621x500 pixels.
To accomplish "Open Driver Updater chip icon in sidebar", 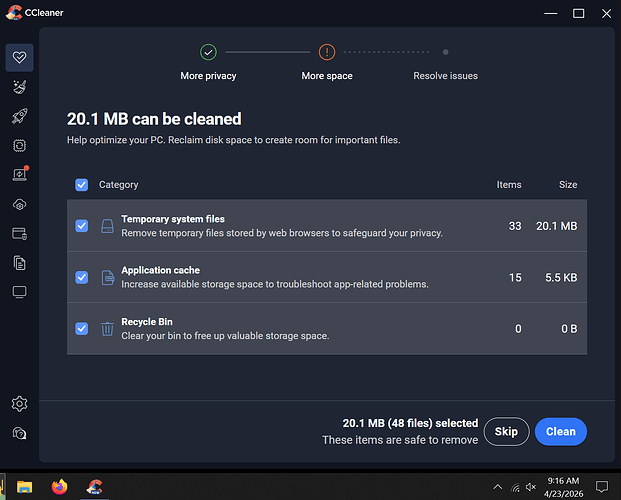I will pyautogui.click(x=19, y=145).
